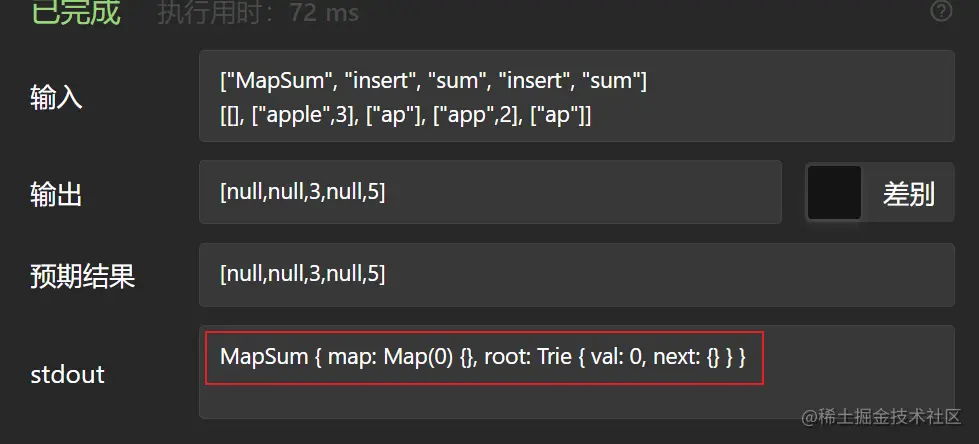979x444 pixels.
Task: Click the help question mark icon
Action: click(941, 11)
